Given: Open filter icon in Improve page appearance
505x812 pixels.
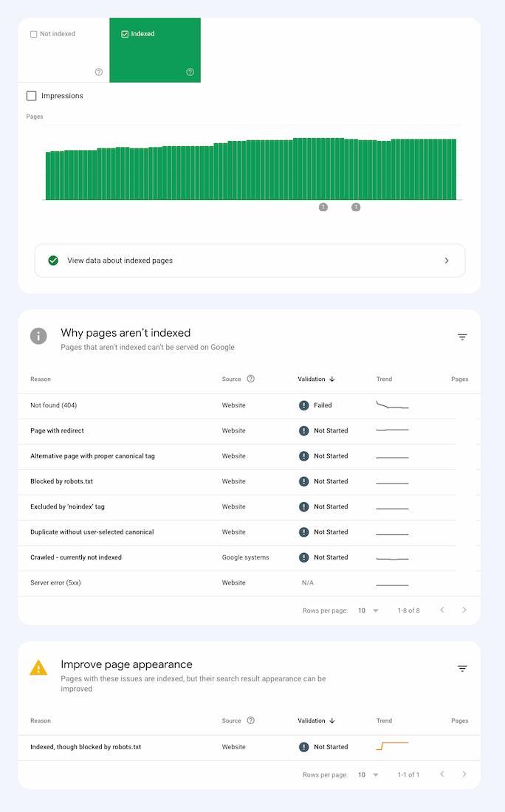Looking at the screenshot, I should coord(462,669).
